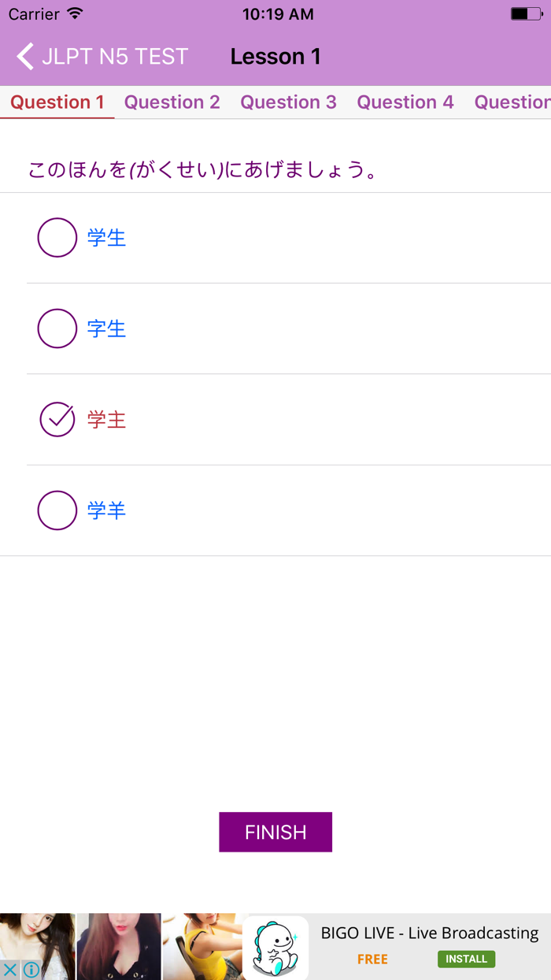
Task: Close the advertisement with the X icon
Action: (x=9, y=968)
